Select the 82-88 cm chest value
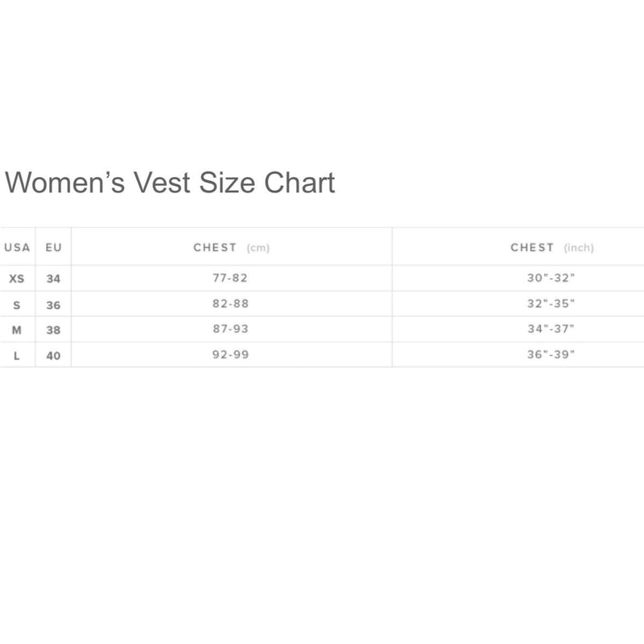The width and height of the screenshot is (644, 644). tap(231, 304)
